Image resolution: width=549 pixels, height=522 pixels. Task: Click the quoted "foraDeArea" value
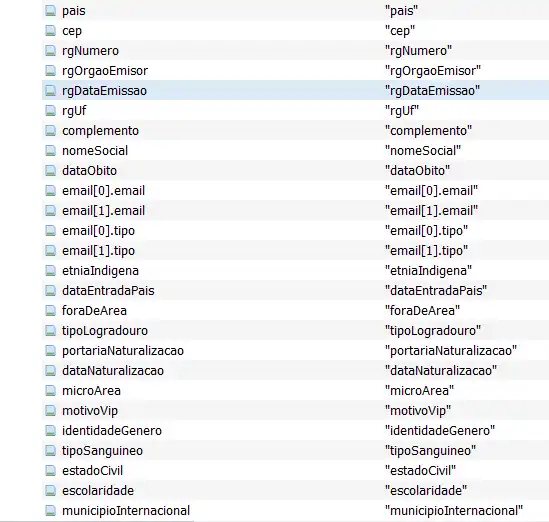422,311
